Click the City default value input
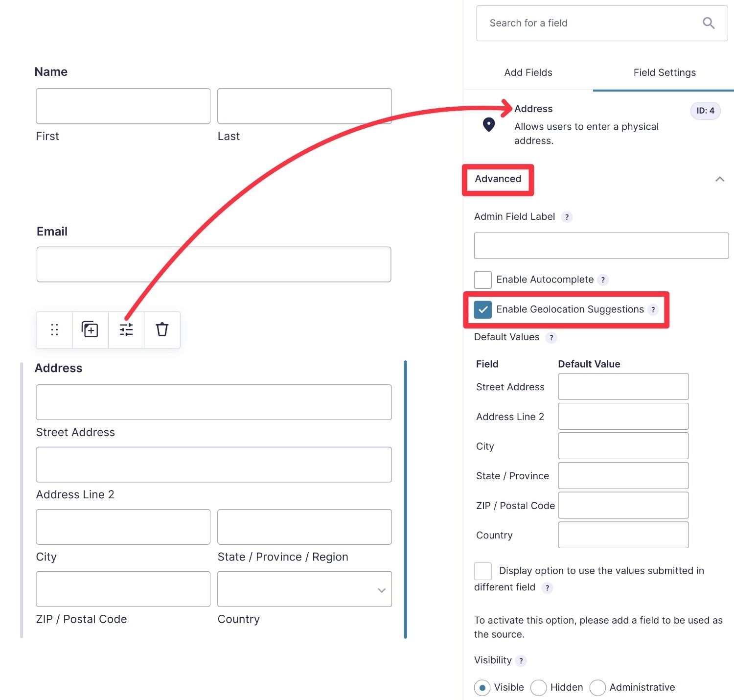The height and width of the screenshot is (700, 734). point(623,445)
